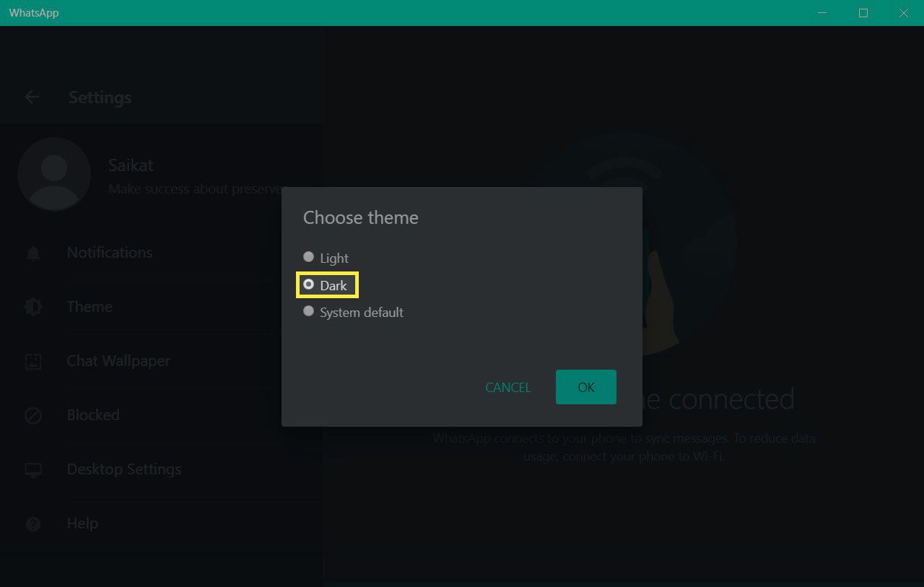
Task: Confirm the theme choice with OK
Action: pos(586,387)
